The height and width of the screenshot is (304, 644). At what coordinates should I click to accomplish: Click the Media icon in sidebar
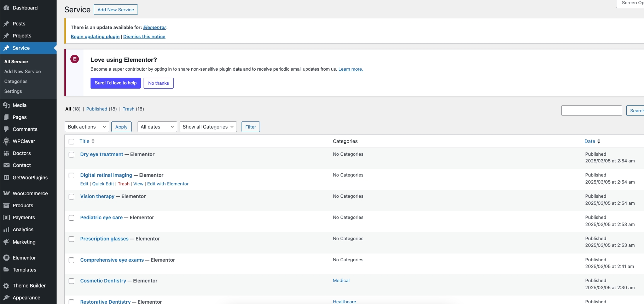coord(6,105)
